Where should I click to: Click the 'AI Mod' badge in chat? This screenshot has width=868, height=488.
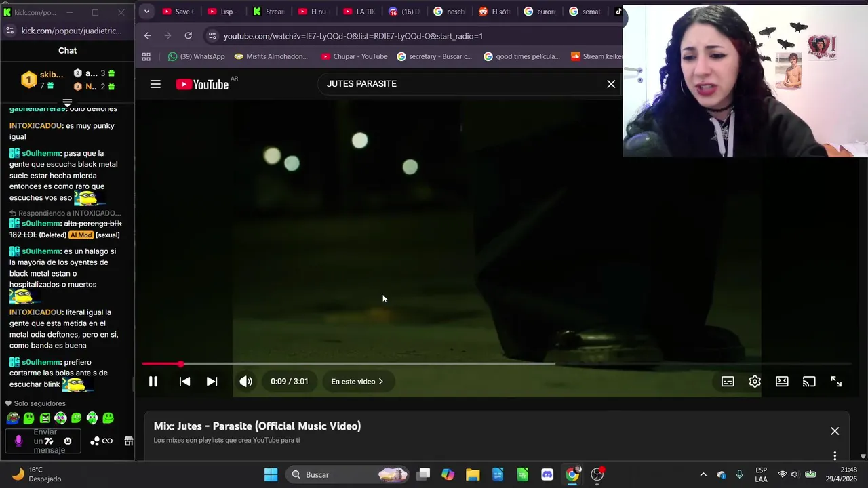point(81,235)
